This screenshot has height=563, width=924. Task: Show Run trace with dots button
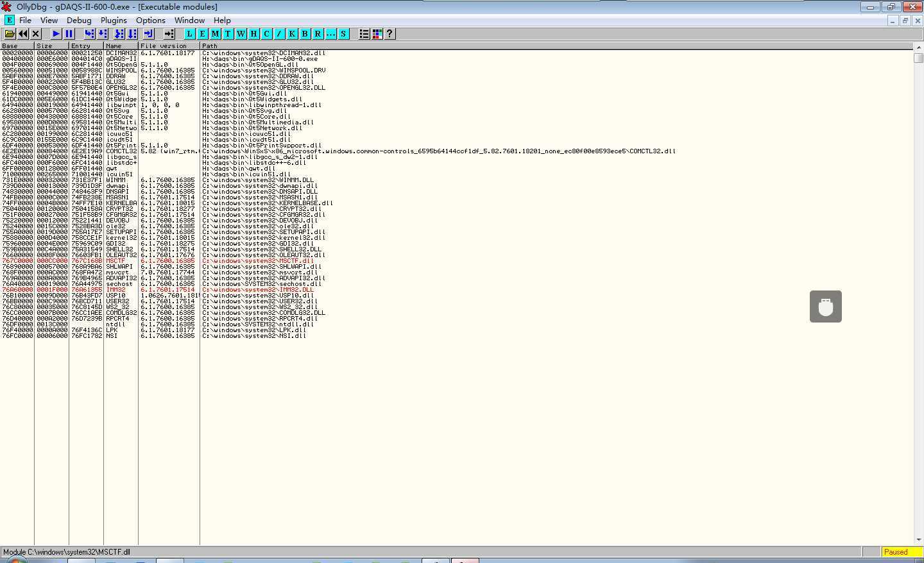330,33
